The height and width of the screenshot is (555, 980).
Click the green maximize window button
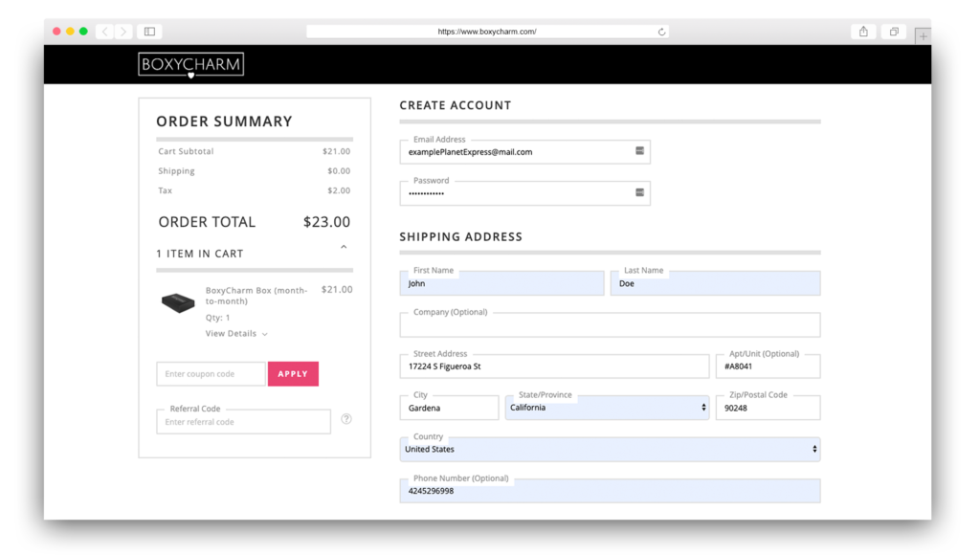point(83,32)
